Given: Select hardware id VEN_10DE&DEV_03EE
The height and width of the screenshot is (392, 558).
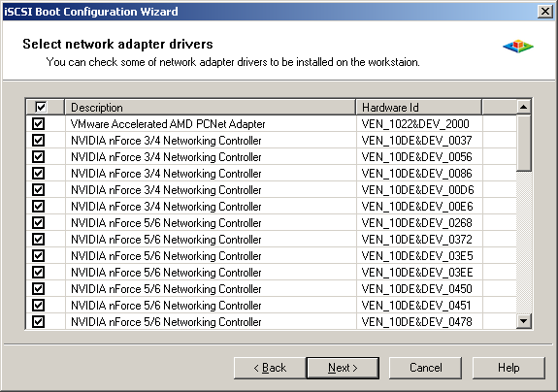Looking at the screenshot, I should [x=417, y=272].
